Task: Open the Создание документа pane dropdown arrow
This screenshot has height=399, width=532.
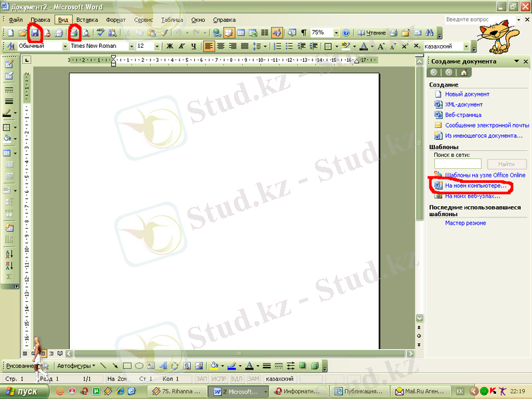Action: click(x=517, y=61)
